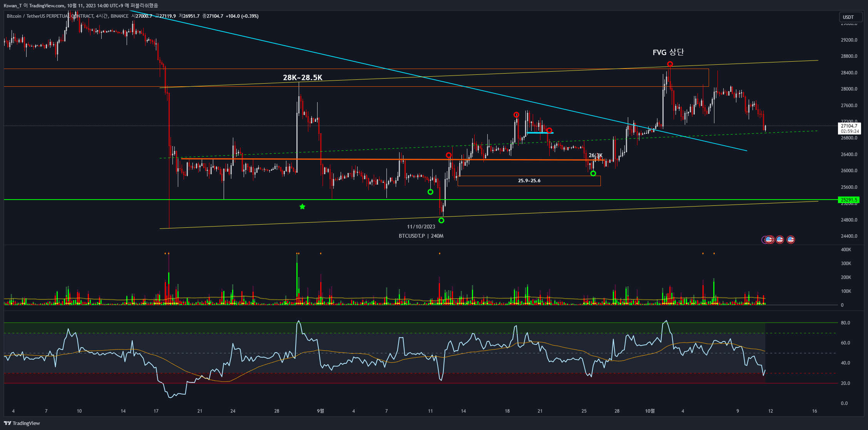Viewport: 868px width, 430px height.
Task: Click the '9월' month label on time axis
Action: [321, 411]
